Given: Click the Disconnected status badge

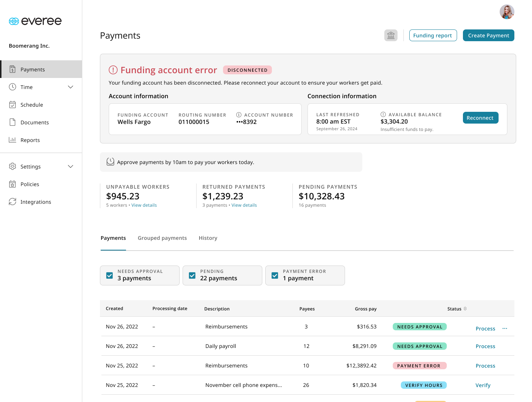Looking at the screenshot, I should pyautogui.click(x=248, y=70).
